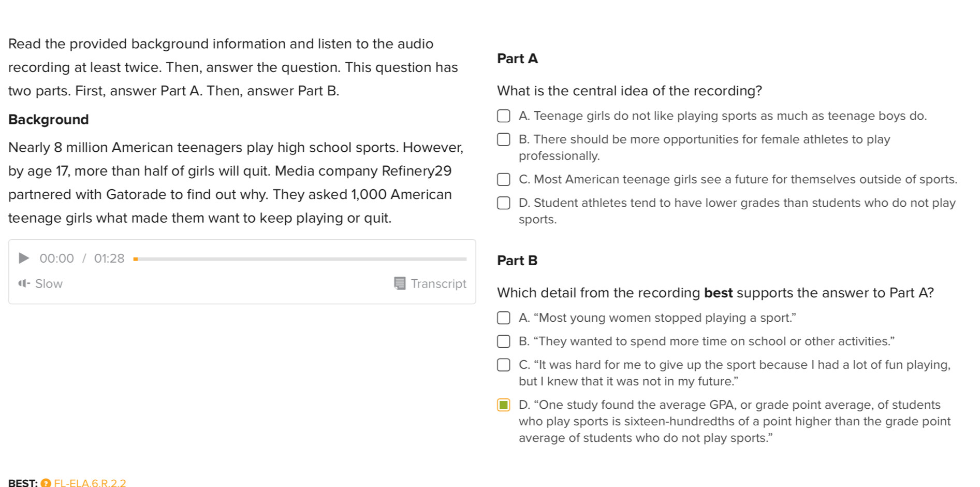Click the play button on the audio player
This screenshot has height=487, width=980.
(23, 258)
